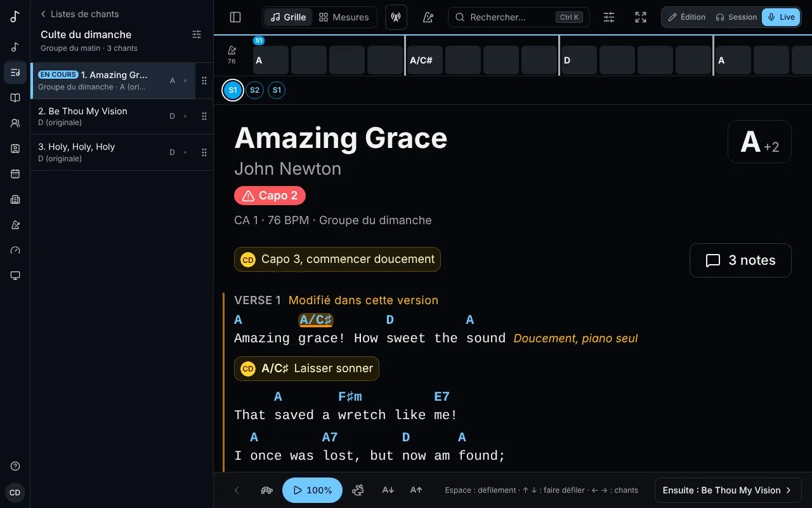The image size is (812, 508).
Task: Open the songbook icon in left sidebar
Action: 15,98
